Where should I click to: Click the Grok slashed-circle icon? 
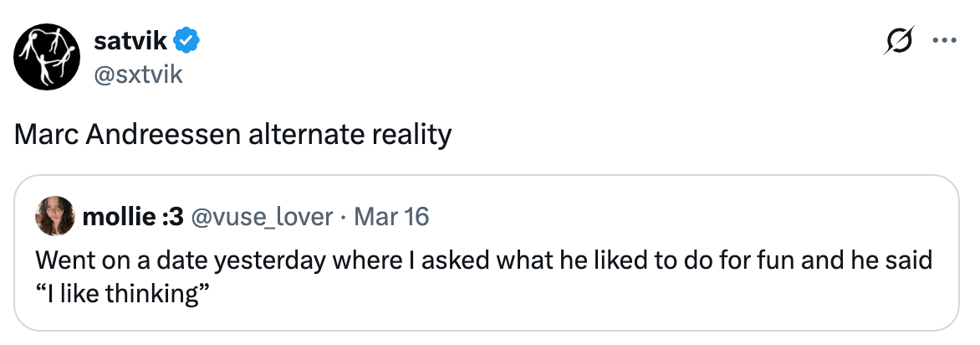[902, 40]
